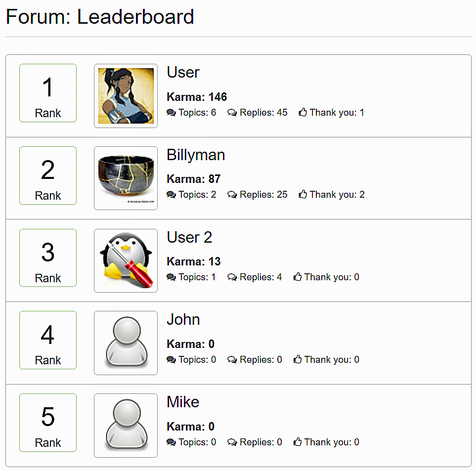Click the Mike username
Screen dimensions: 476x471
[x=183, y=402]
